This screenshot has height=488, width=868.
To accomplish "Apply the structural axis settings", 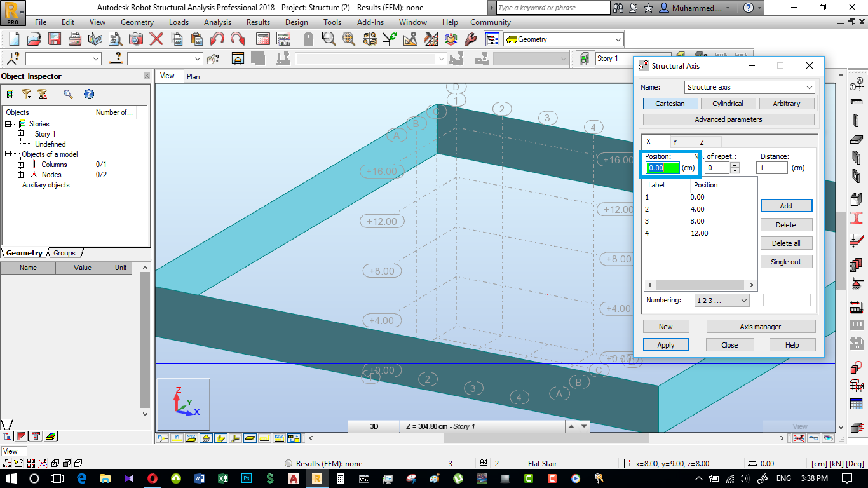I will click(x=666, y=344).
